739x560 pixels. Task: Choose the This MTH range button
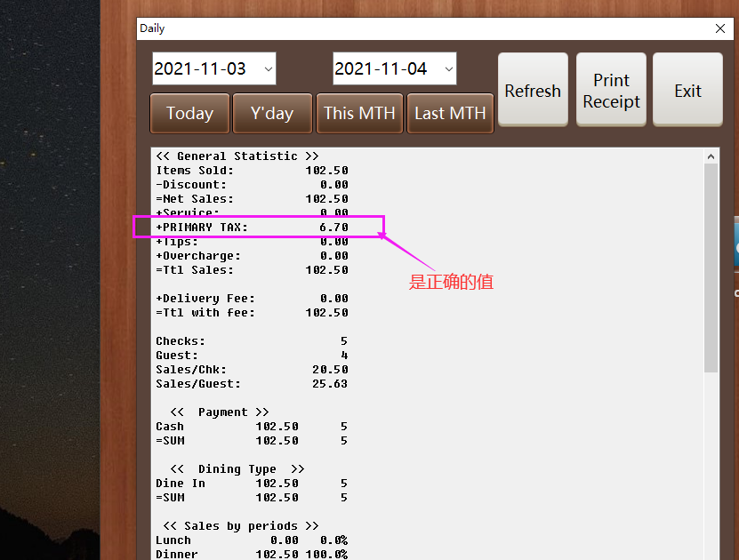tap(359, 114)
